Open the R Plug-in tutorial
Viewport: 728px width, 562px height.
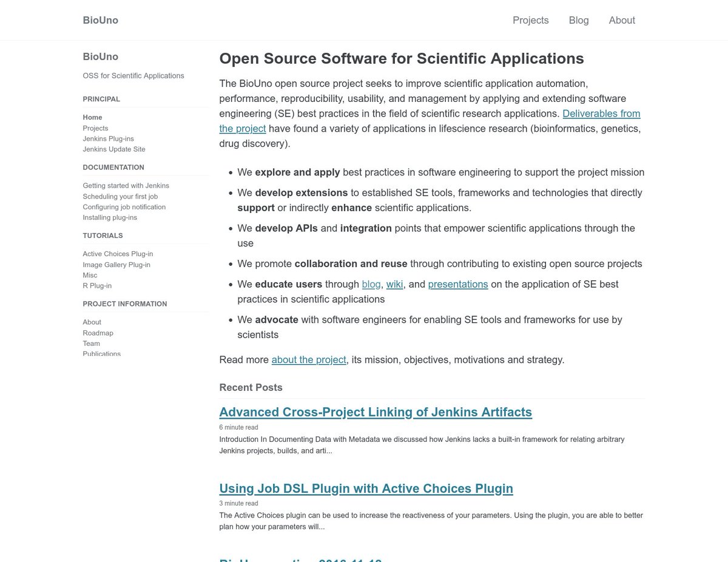(x=97, y=285)
